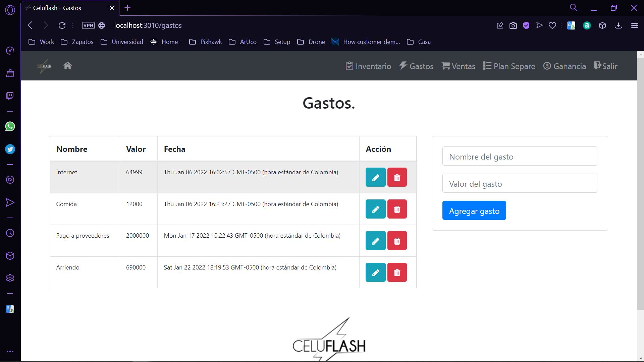
Task: Open Twitter from the sidebar
Action: [10, 149]
